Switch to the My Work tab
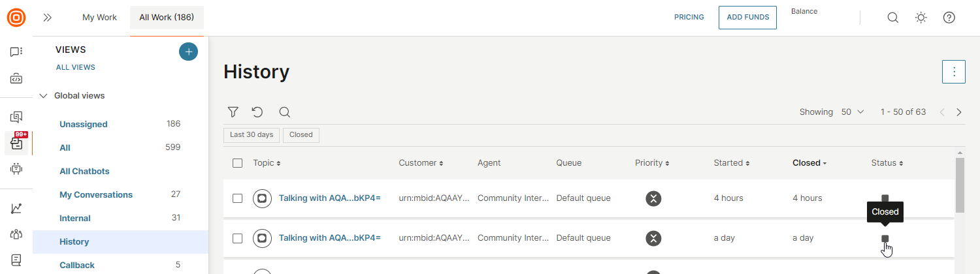This screenshot has height=274, width=980. pyautogui.click(x=99, y=18)
